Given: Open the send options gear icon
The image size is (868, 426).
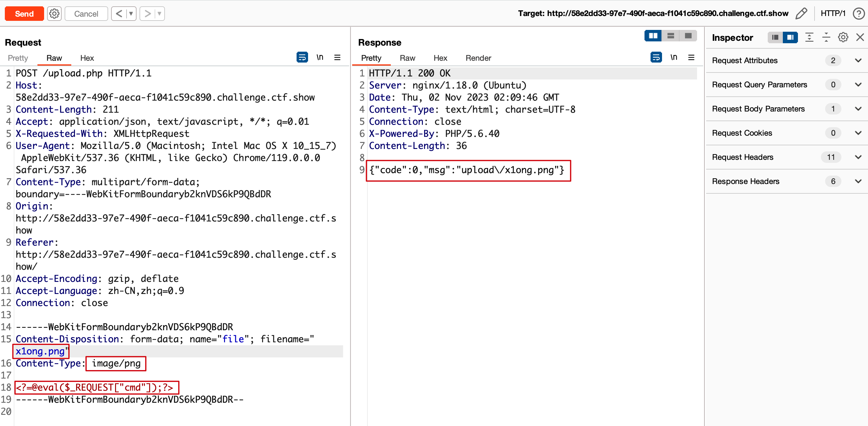Looking at the screenshot, I should [54, 14].
